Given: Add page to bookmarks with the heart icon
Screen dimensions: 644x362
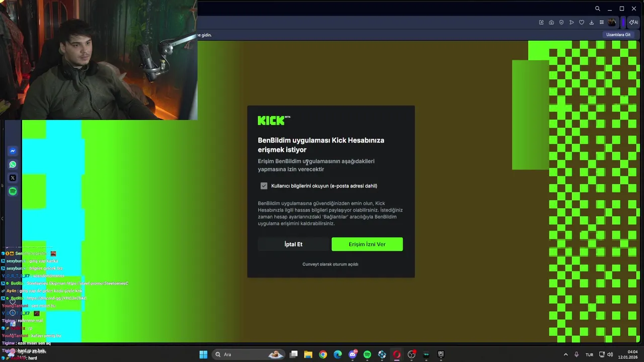Looking at the screenshot, I should tap(582, 22).
